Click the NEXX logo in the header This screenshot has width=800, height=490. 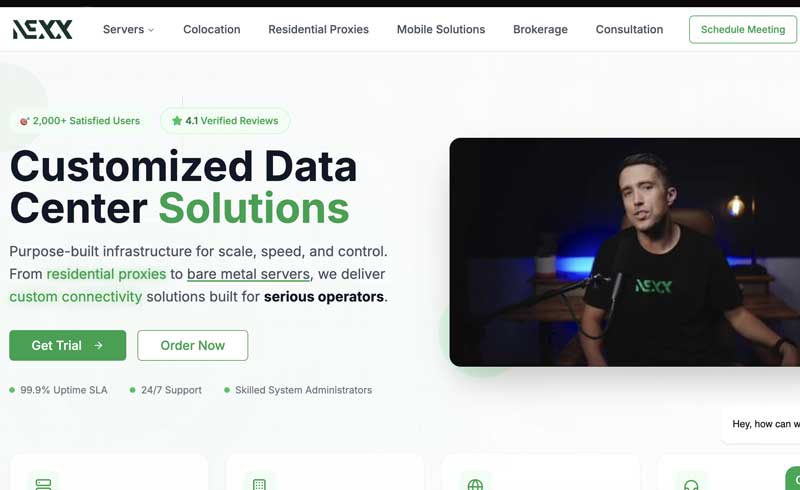tap(42, 30)
